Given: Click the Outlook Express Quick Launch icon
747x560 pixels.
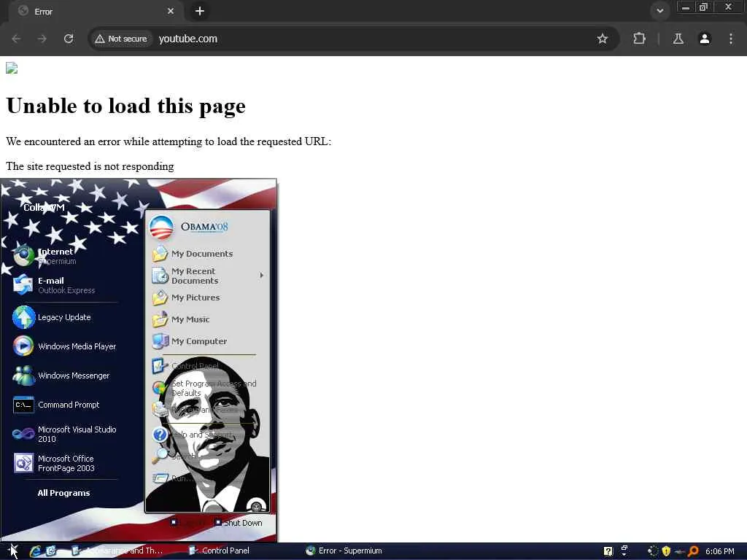Looking at the screenshot, I should [50, 551].
